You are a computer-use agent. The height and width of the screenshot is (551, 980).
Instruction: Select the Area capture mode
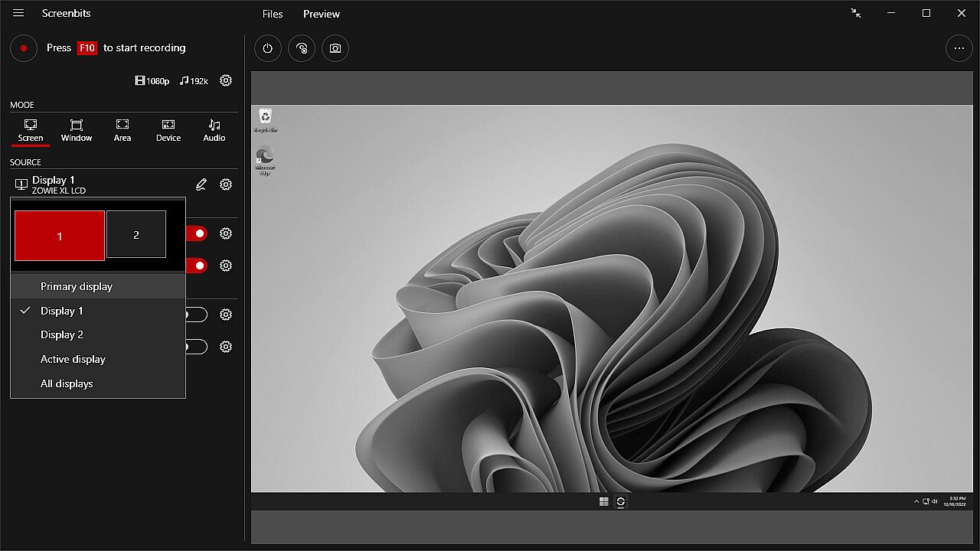point(122,130)
